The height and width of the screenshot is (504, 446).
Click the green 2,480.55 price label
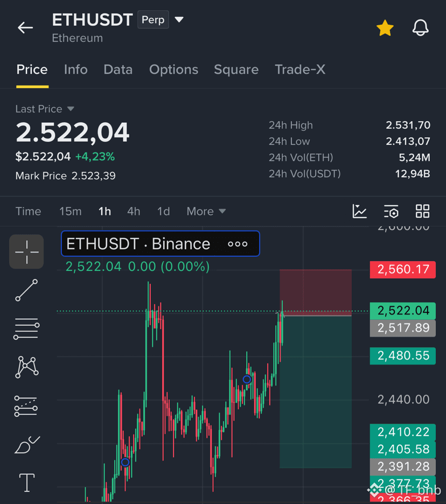coord(403,356)
